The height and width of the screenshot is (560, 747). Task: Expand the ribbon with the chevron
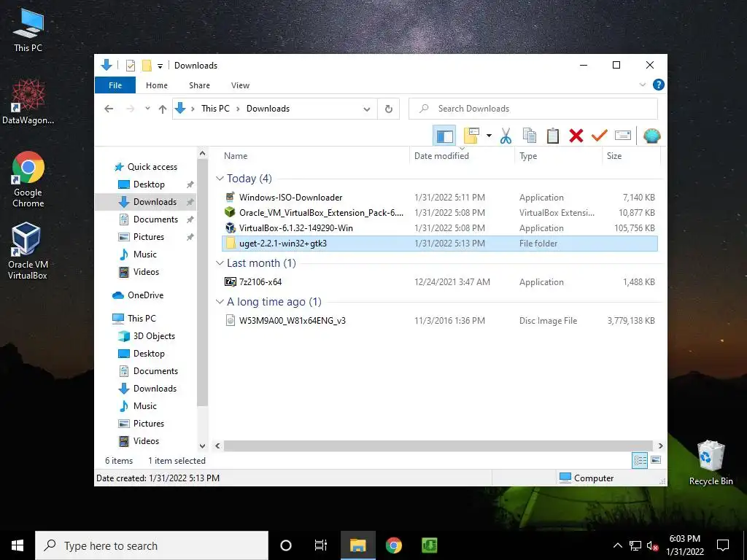[642, 85]
